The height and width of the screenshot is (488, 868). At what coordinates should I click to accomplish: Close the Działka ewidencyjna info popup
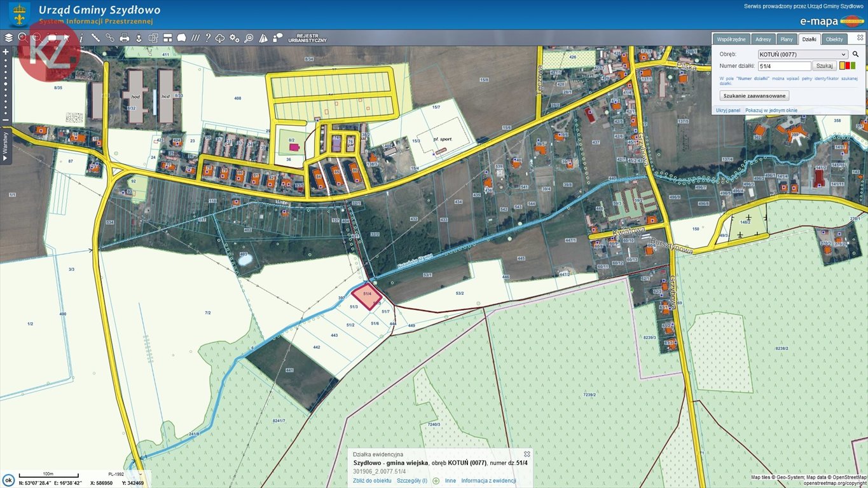tap(527, 454)
